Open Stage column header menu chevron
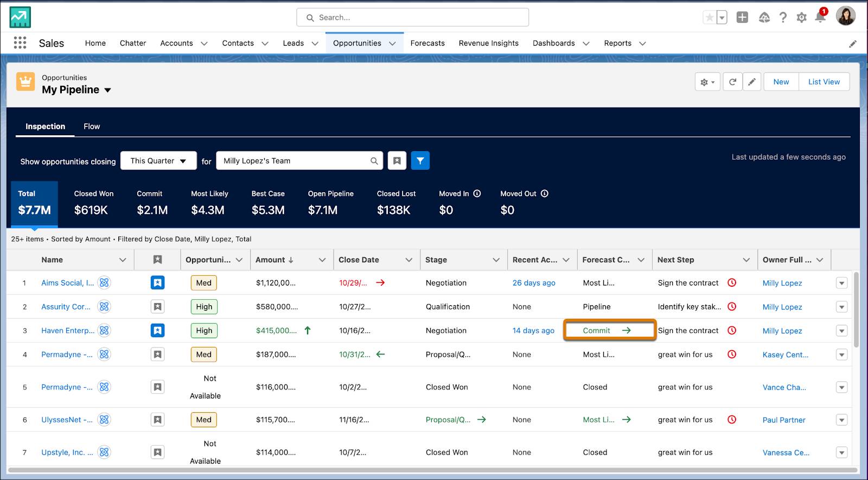The width and height of the screenshot is (868, 480). [496, 260]
